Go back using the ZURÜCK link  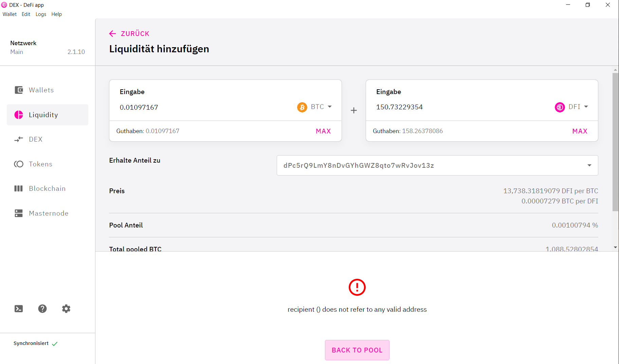tap(129, 34)
